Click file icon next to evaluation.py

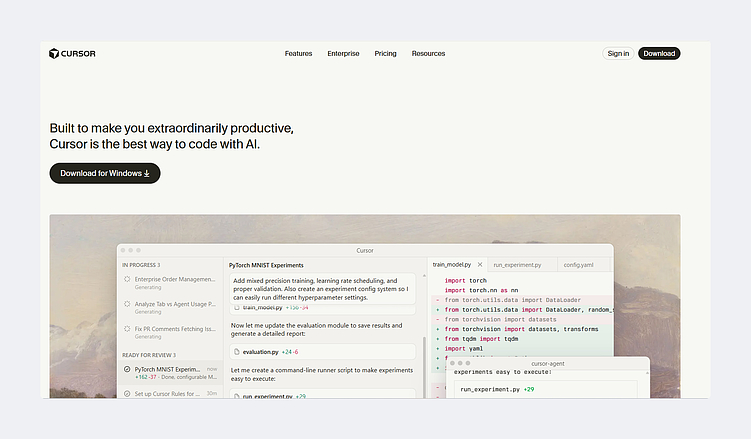point(238,352)
